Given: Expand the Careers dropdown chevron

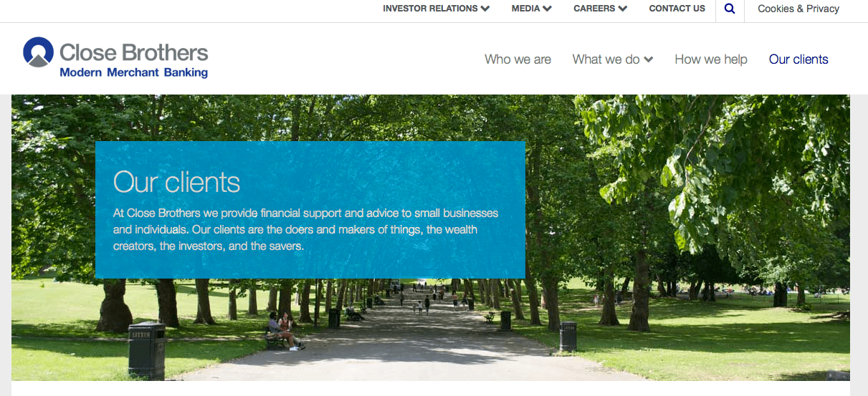Looking at the screenshot, I should [x=623, y=9].
